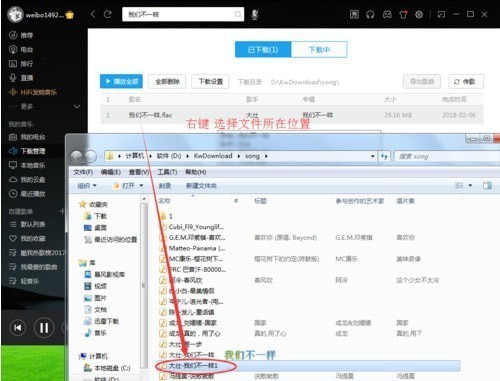Switch to 已下载(1) tab
Viewport: 500px width, 381px height.
coord(263,50)
